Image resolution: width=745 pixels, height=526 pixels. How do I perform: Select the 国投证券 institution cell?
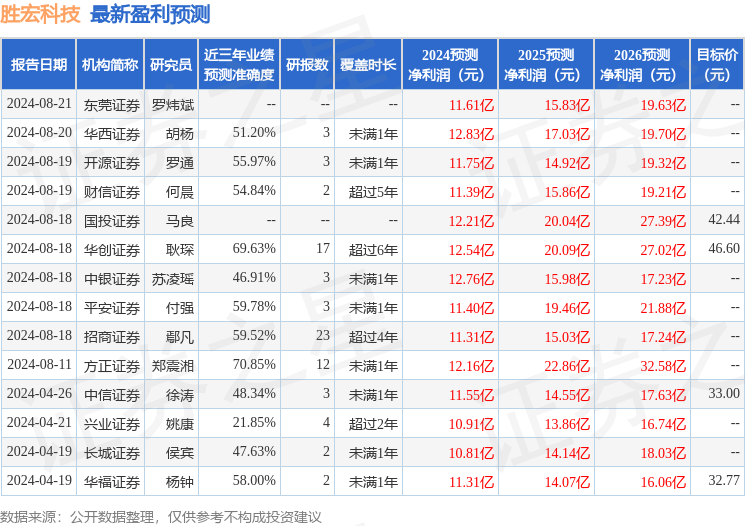coord(112,221)
